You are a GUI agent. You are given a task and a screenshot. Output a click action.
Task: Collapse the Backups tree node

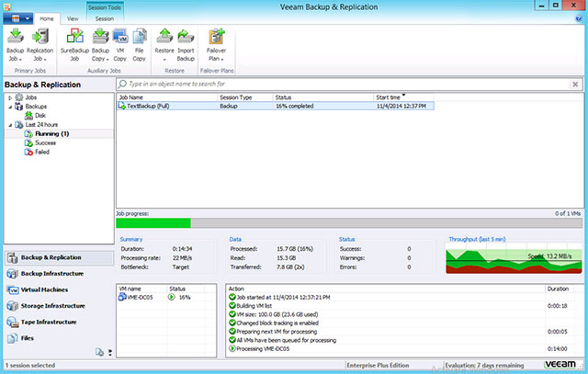tap(10, 106)
